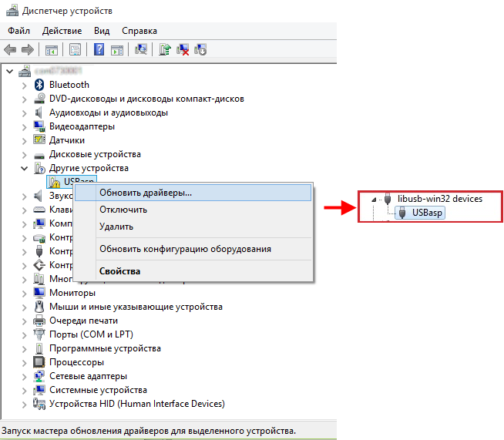The width and height of the screenshot is (504, 440).
Task: Select Устройства HID (Human Interface Devices)
Action: [x=137, y=404]
